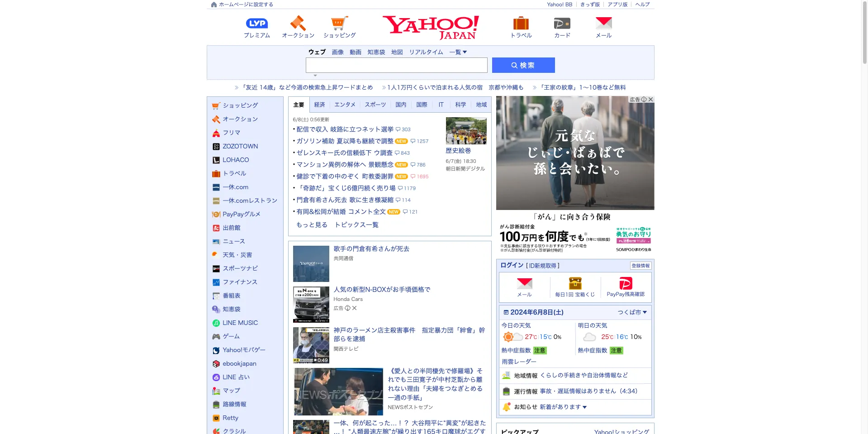Open the Shopping cart icon in header
The width and height of the screenshot is (868, 434).
pos(339,23)
